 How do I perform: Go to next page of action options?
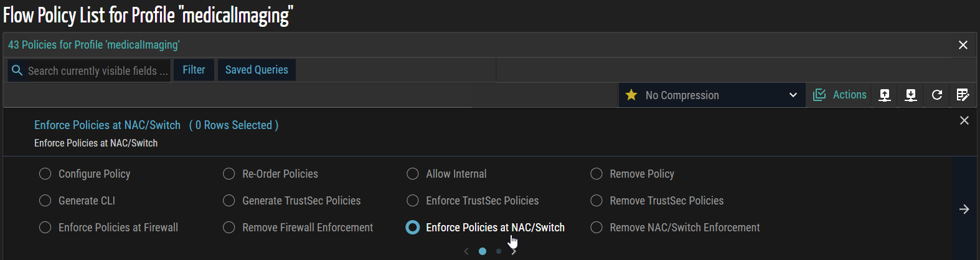tap(514, 251)
